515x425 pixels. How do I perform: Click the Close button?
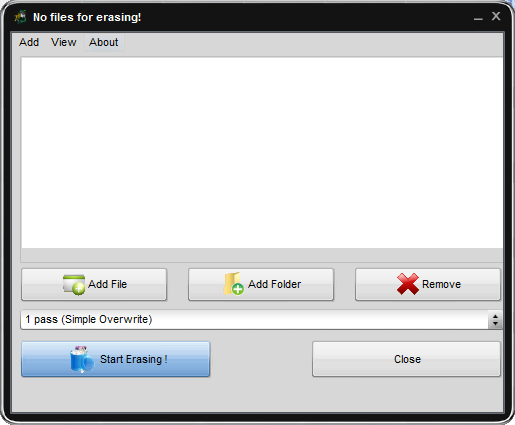click(x=406, y=359)
